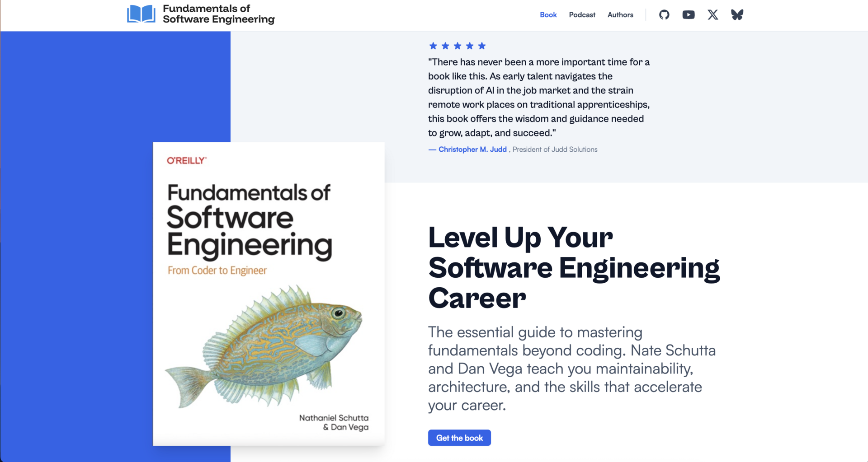The image size is (868, 462).
Task: Select the fourth rating star
Action: 469,46
